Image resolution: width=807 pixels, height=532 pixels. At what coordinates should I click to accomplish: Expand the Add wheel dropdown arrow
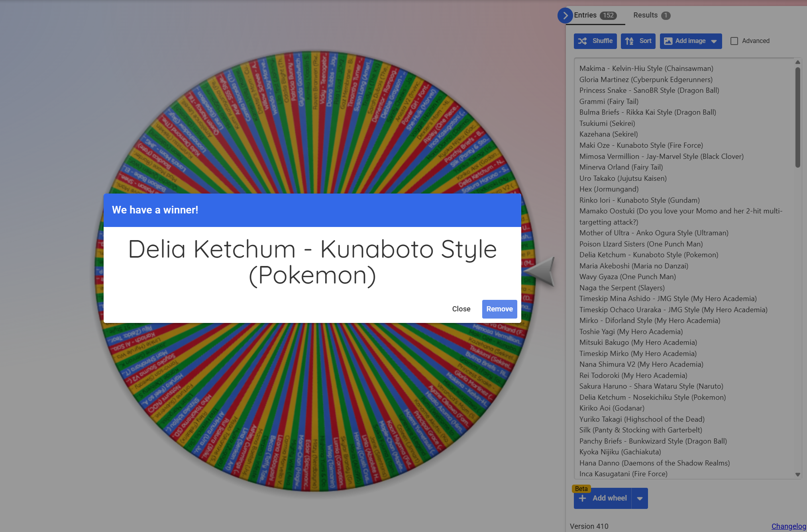click(x=640, y=499)
